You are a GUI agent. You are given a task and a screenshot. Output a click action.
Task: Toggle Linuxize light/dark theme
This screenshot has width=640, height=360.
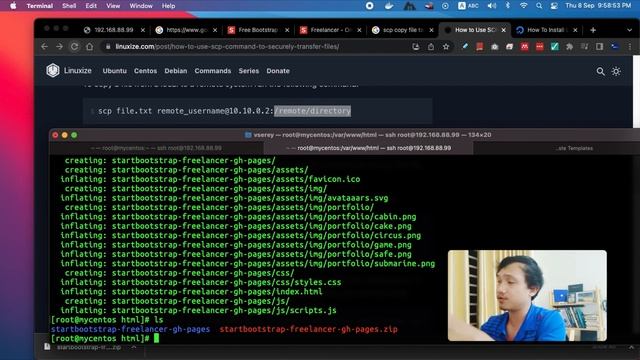tap(616, 71)
